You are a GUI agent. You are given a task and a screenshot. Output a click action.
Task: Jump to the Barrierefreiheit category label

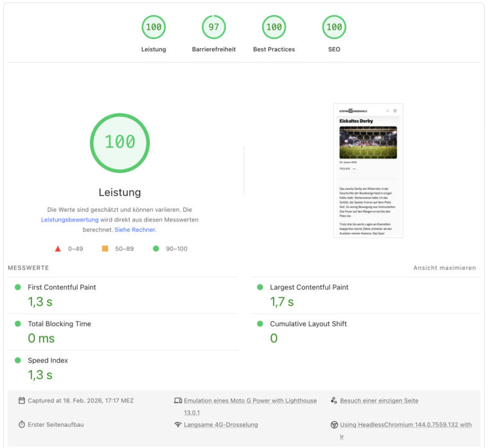click(214, 49)
